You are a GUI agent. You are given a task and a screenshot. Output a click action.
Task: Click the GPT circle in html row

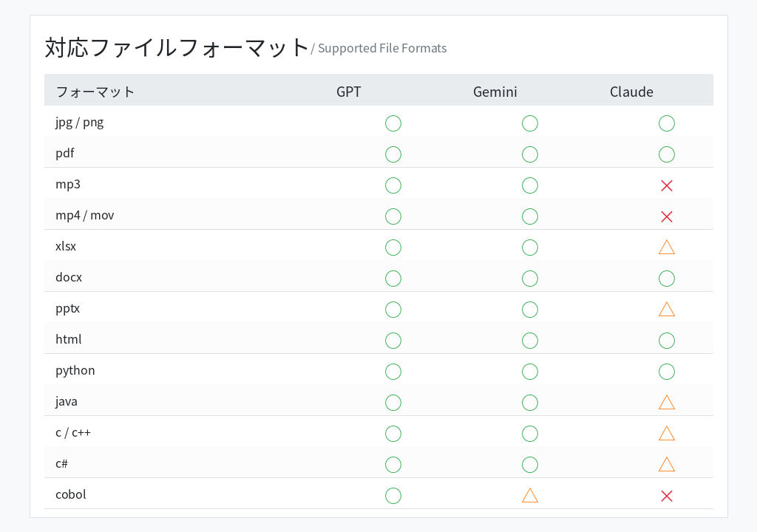(x=393, y=341)
